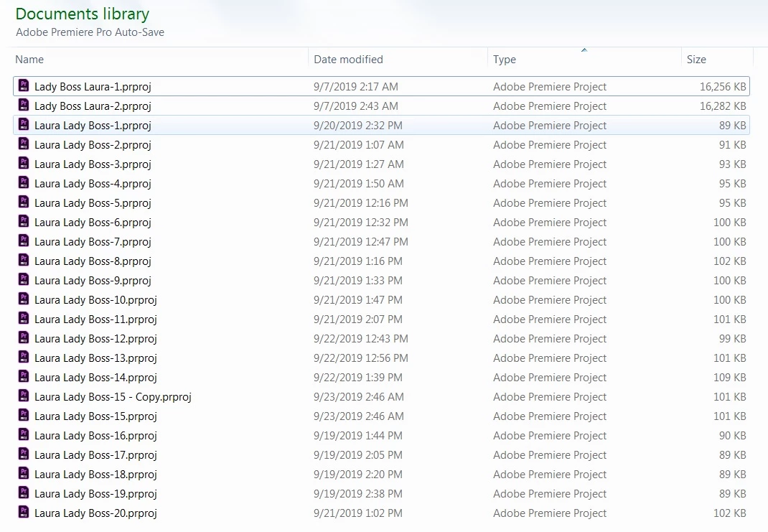
Task: Click the Laura Lady Boss-16.prproj file icon
Action: 24,434
